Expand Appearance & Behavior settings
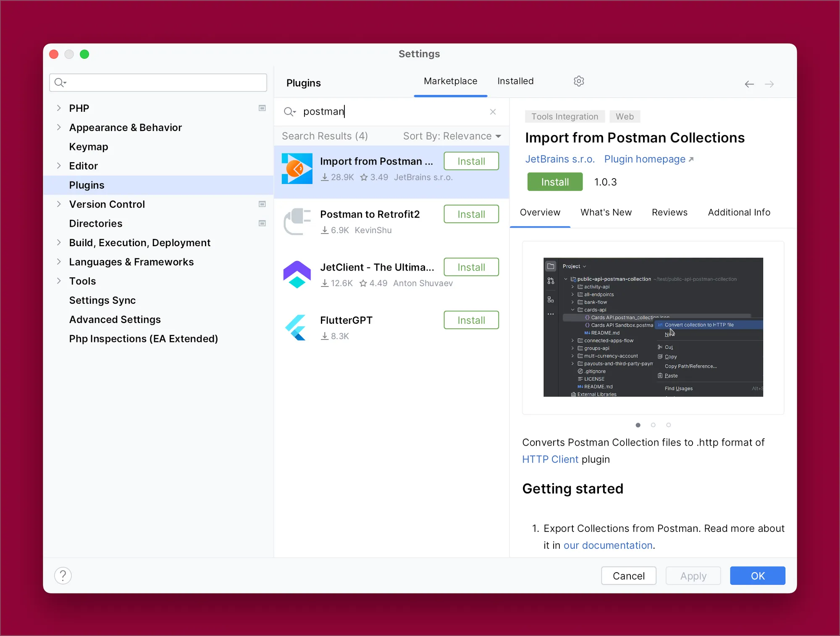Viewport: 840px width, 636px height. click(59, 127)
